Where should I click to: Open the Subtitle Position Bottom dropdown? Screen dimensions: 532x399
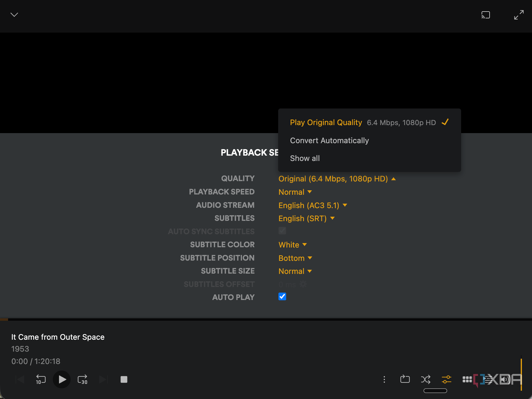pyautogui.click(x=295, y=258)
